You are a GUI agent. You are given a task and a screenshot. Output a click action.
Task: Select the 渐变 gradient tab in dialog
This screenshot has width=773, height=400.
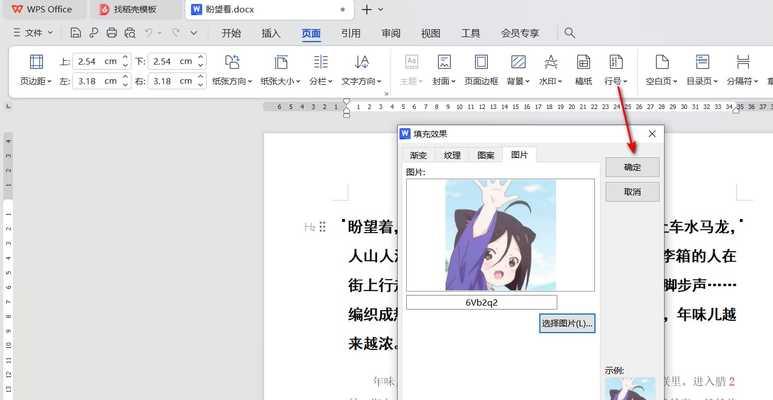[x=418, y=155]
